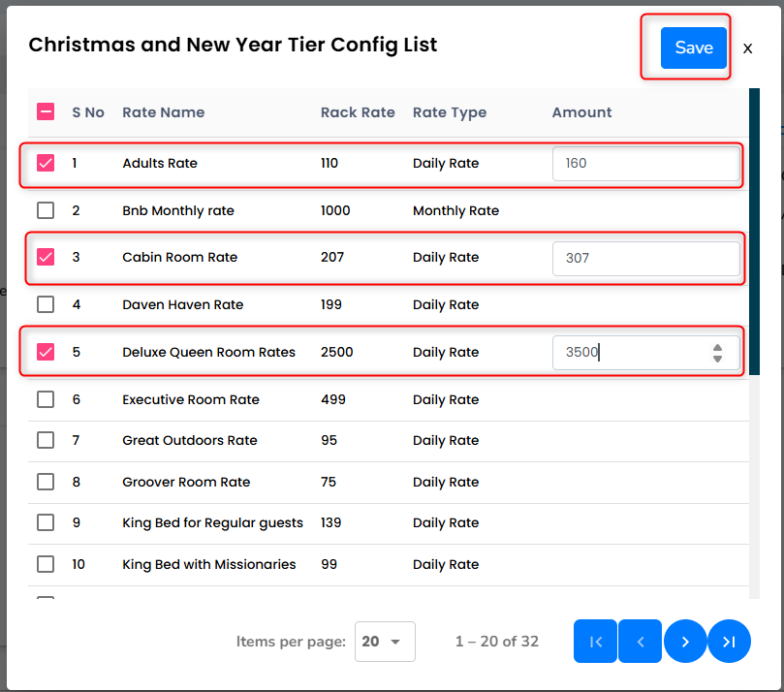Click the Save button
This screenshot has width=784, height=692.
click(x=693, y=48)
